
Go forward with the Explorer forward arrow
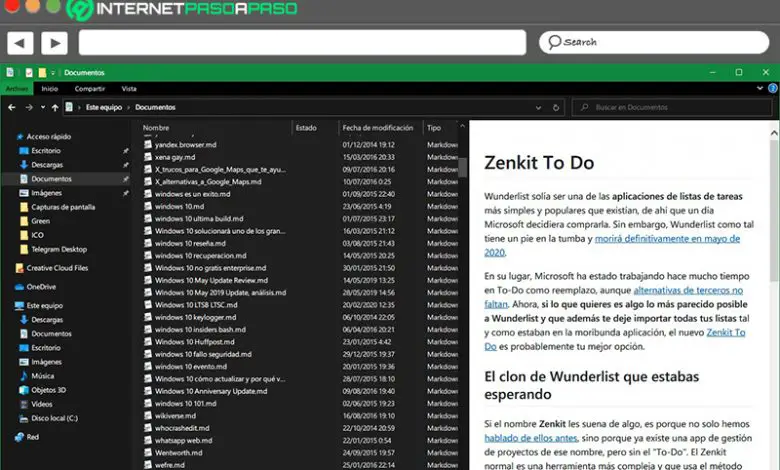(29, 107)
